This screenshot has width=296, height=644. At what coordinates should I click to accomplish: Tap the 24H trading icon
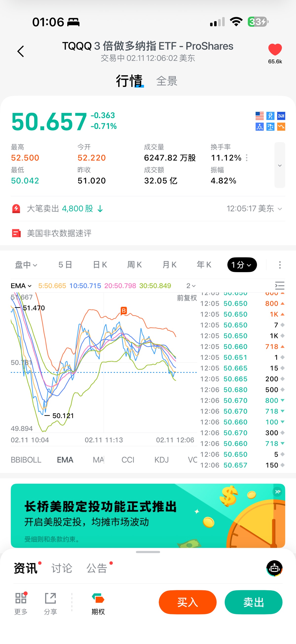pyautogui.click(x=281, y=116)
